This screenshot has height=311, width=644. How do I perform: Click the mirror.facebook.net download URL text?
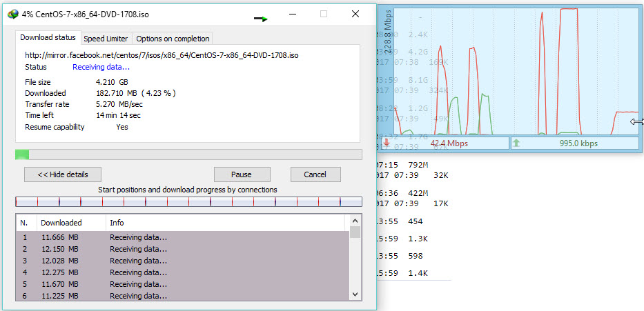162,55
